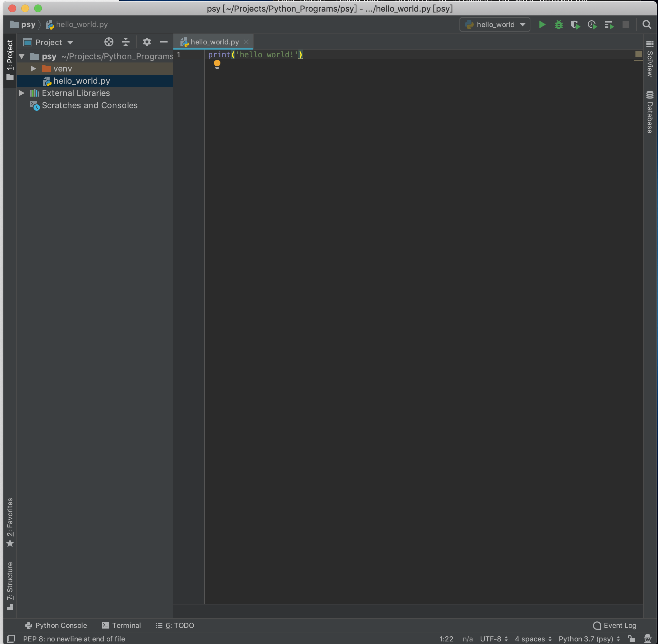The image size is (658, 644).
Task: Run the hello_world configuration
Action: click(x=543, y=24)
